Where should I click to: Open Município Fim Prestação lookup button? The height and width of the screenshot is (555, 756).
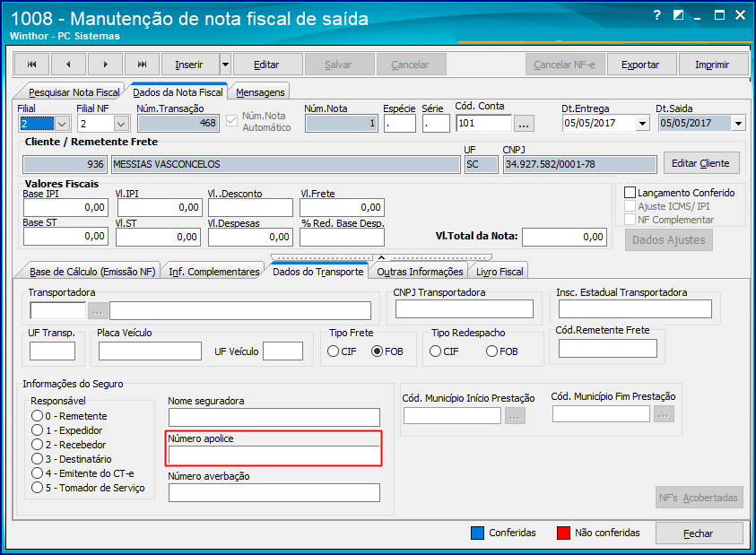pos(664,414)
